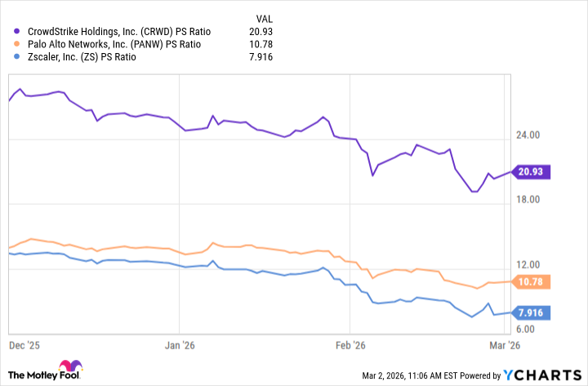Viewport: 588px width, 386px height.
Task: Click Palo Alto Networks (PANW) PS Ratio label
Action: click(112, 43)
